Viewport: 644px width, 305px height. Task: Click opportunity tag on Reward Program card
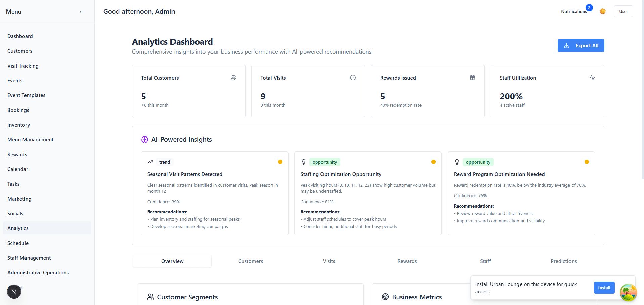pyautogui.click(x=478, y=162)
